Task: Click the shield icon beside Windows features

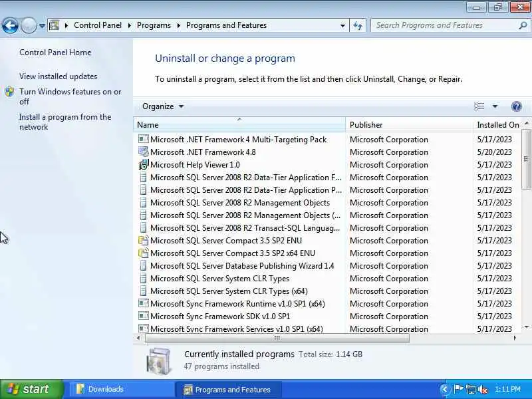Action: (9, 92)
